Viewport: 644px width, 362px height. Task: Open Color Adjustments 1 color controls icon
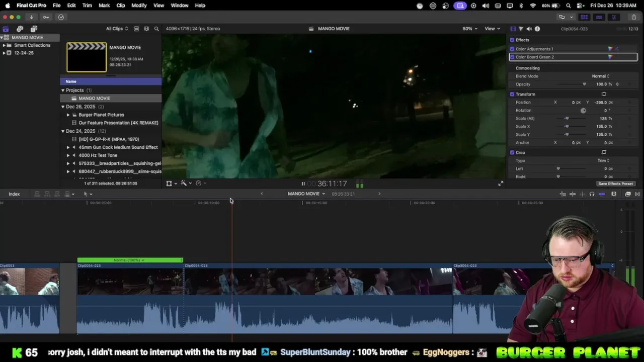[x=610, y=49]
